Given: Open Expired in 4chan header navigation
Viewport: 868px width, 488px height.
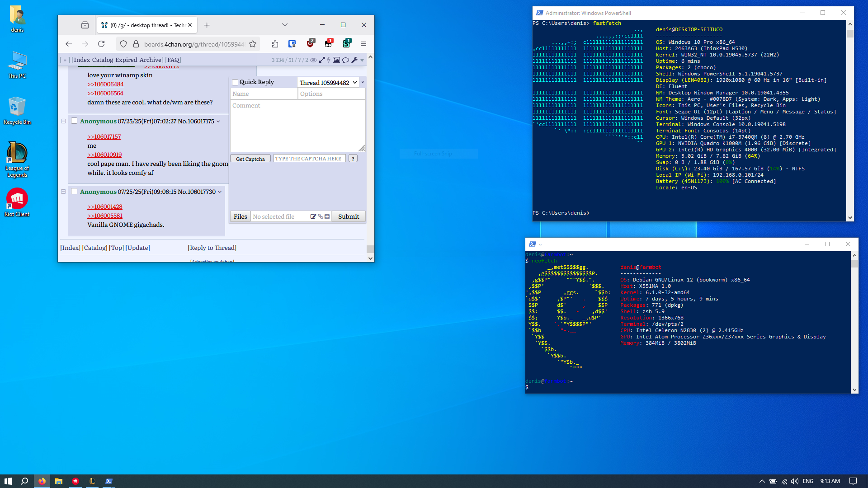Looking at the screenshot, I should 126,60.
